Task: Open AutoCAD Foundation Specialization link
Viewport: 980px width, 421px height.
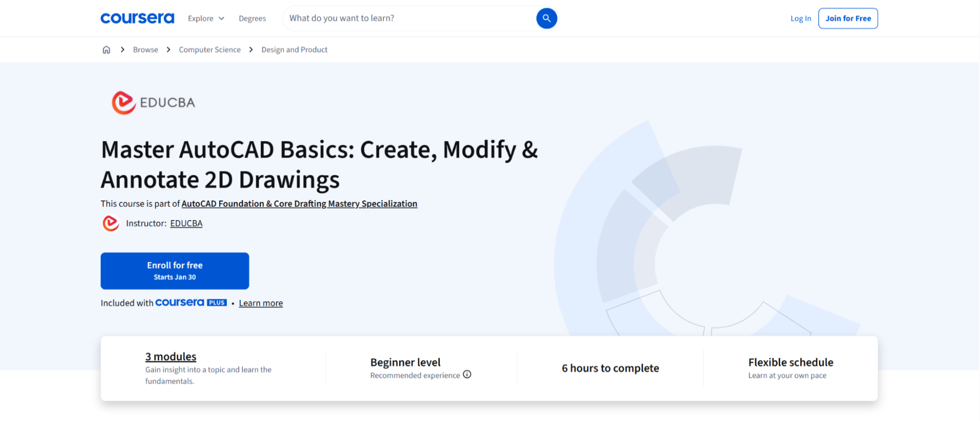Action: (x=300, y=203)
